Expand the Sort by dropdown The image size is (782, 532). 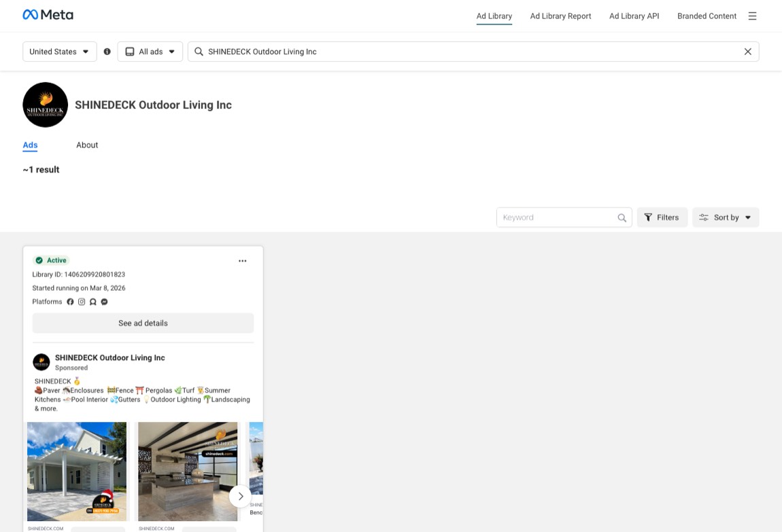pos(726,217)
